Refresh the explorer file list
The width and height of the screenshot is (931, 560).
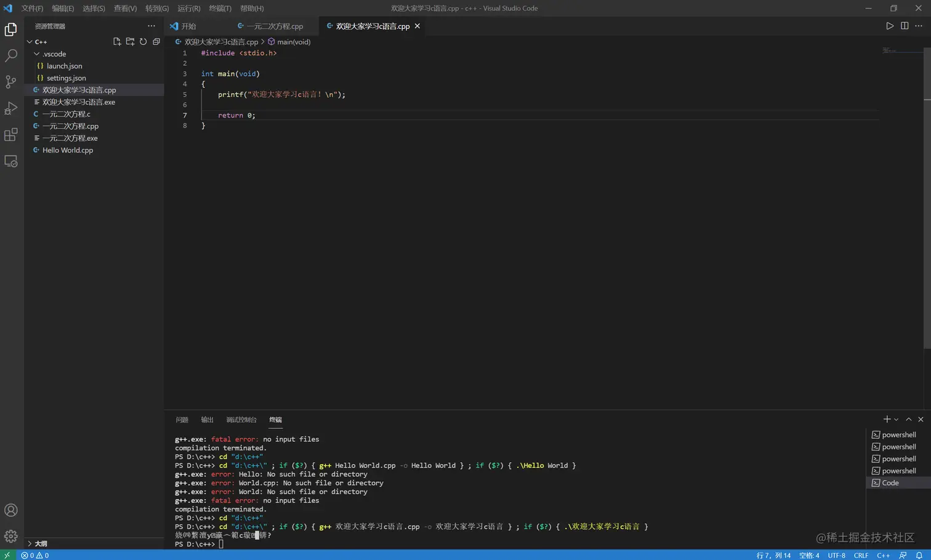tap(143, 42)
